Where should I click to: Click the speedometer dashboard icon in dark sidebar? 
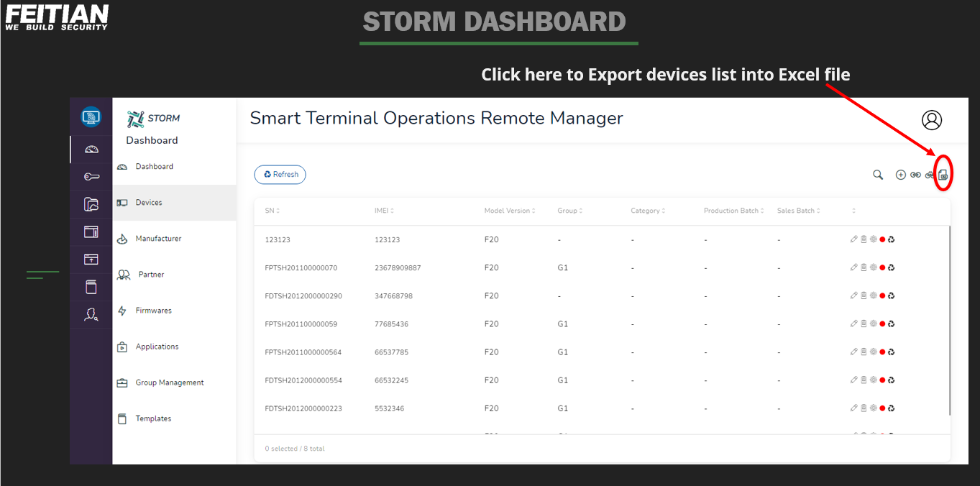[91, 150]
